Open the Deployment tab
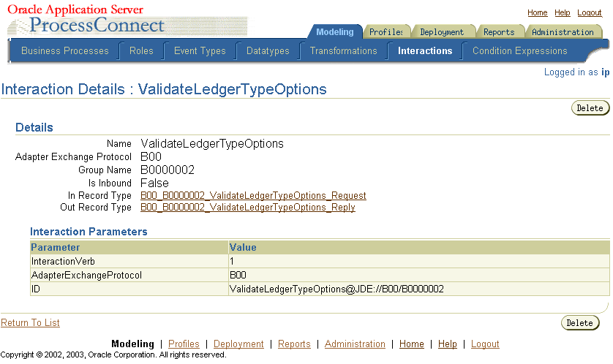 click(x=442, y=32)
